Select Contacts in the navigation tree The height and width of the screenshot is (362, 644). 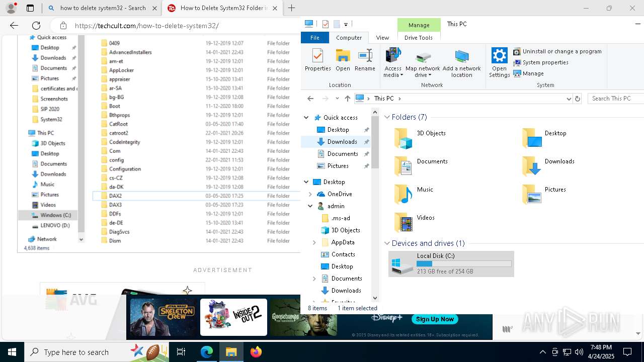343,254
